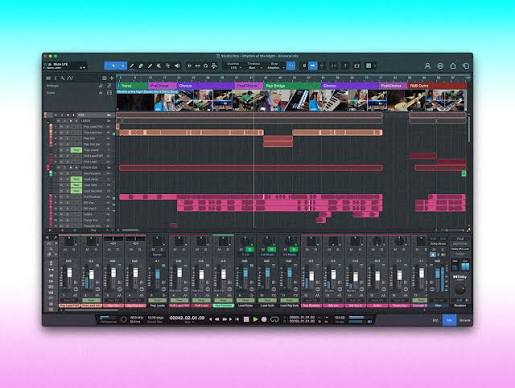Click the Stop button in transport
Screen dimensions: 515x388
click(246, 319)
